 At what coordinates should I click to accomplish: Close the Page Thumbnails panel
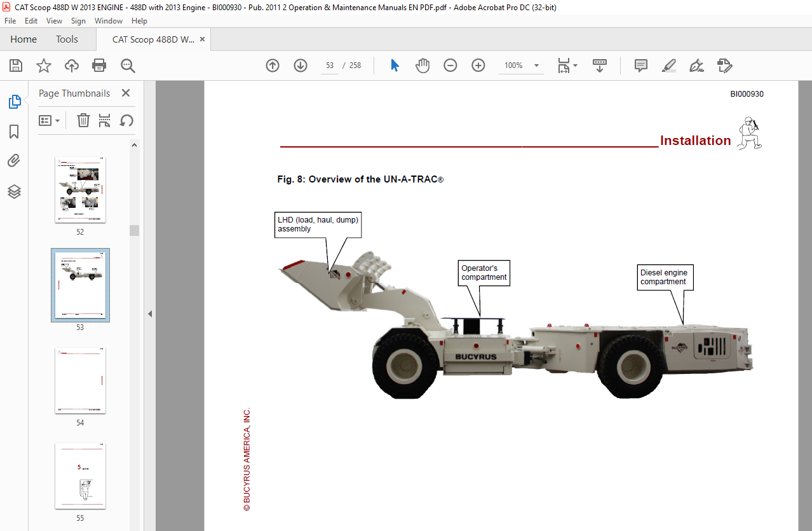point(126,93)
